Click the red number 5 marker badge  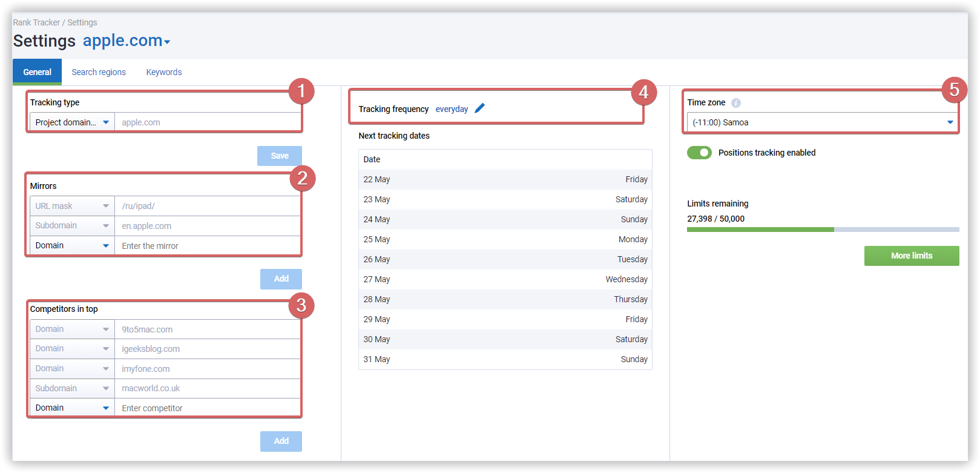pos(954,90)
